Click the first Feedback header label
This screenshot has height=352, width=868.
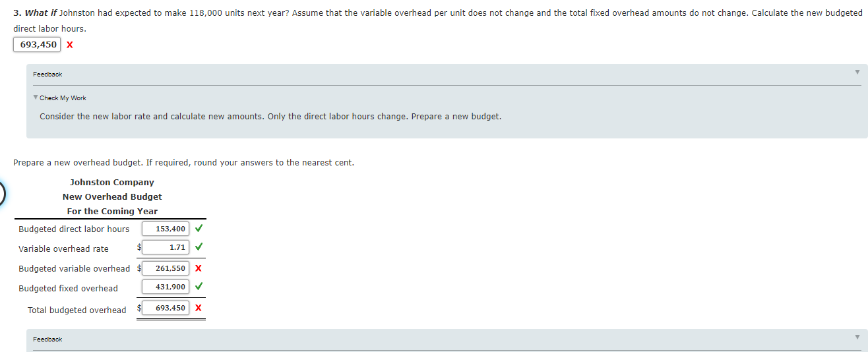47,74
